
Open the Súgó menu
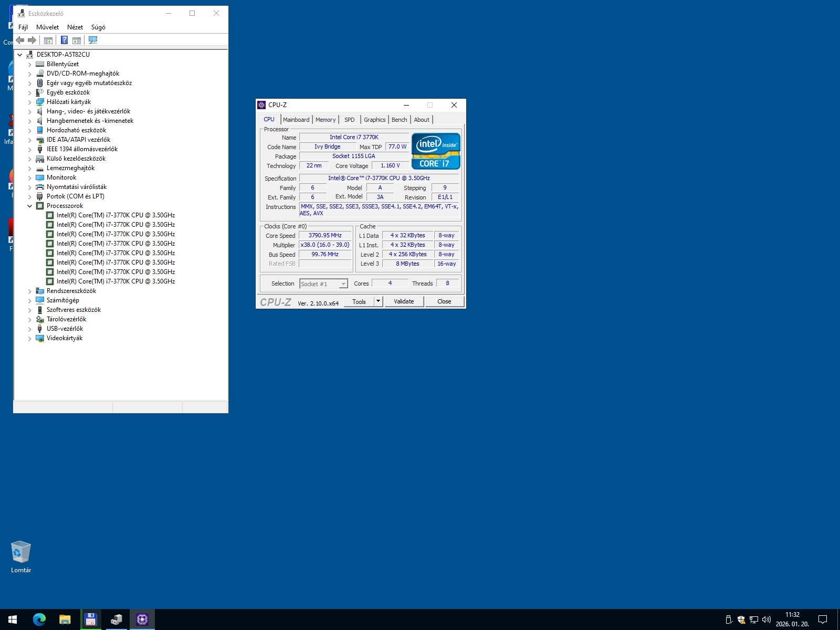pyautogui.click(x=98, y=27)
